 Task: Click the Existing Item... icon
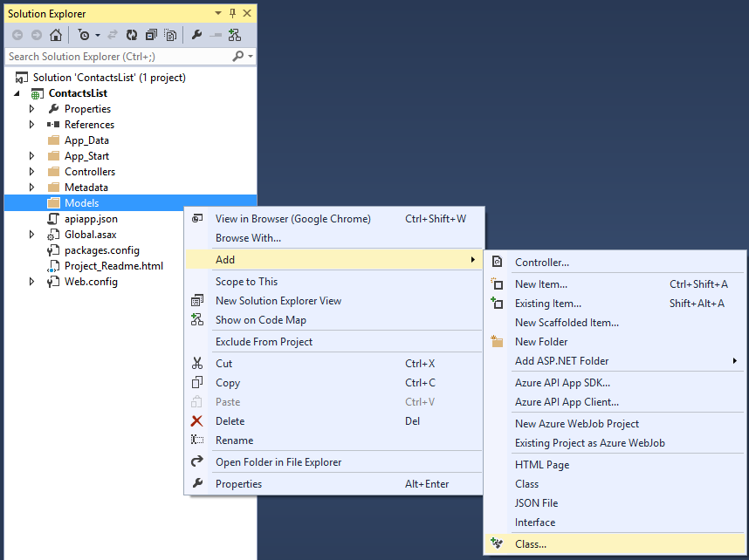(x=497, y=304)
